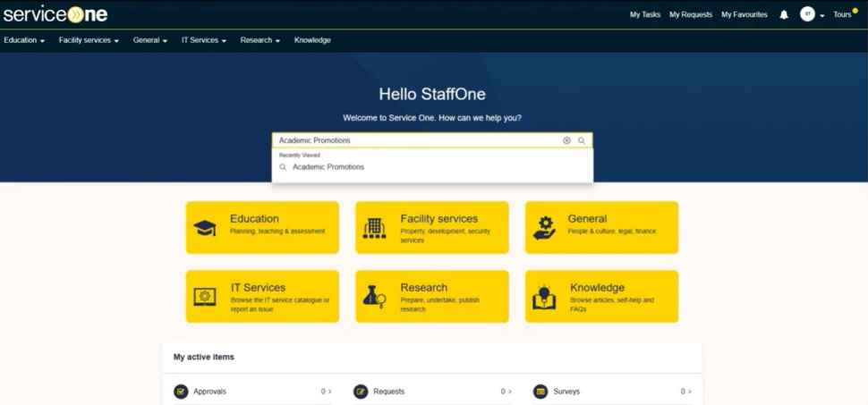The image size is (868, 405).
Task: Click the Facility services building icon
Action: pos(374,228)
